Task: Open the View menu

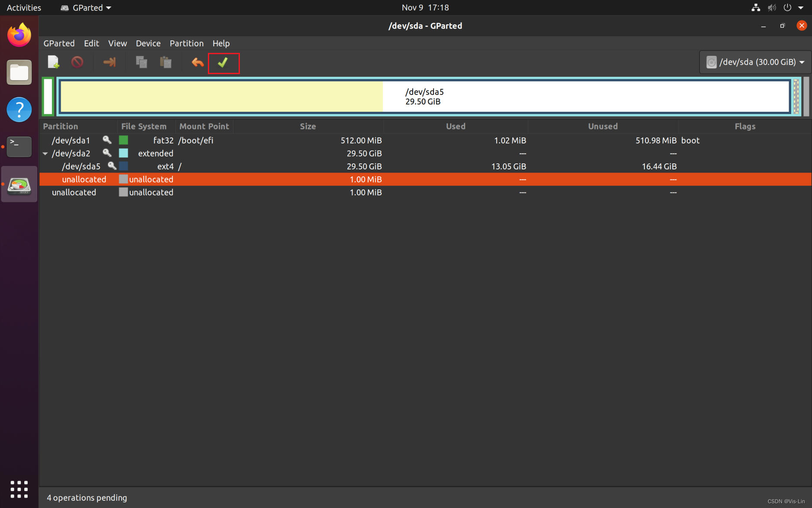Action: point(117,43)
